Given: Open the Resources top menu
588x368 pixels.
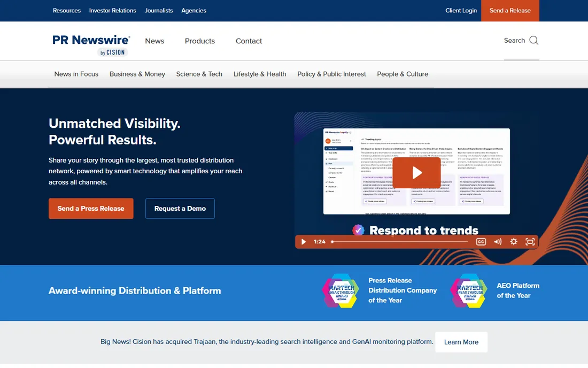Looking at the screenshot, I should 67,11.
